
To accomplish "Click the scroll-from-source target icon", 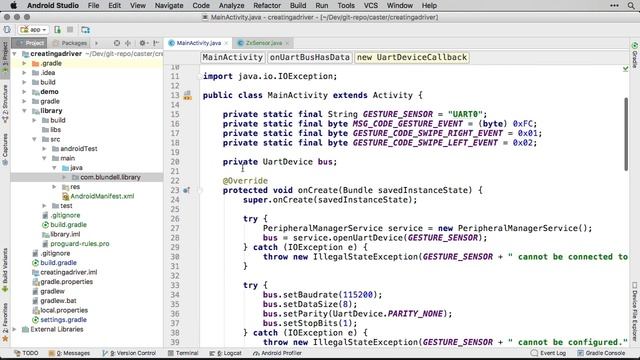I will coord(117,43).
